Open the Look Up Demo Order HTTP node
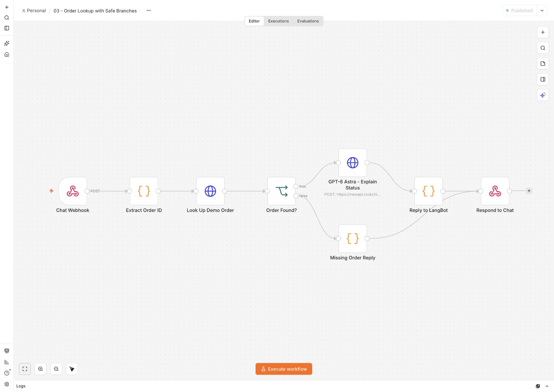Screen dimensions: 554x392 coord(210,191)
